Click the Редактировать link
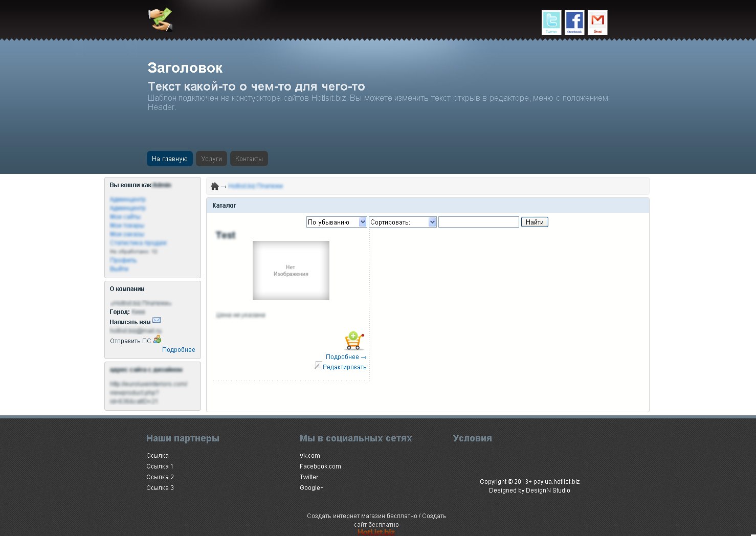756x536 pixels. point(344,367)
